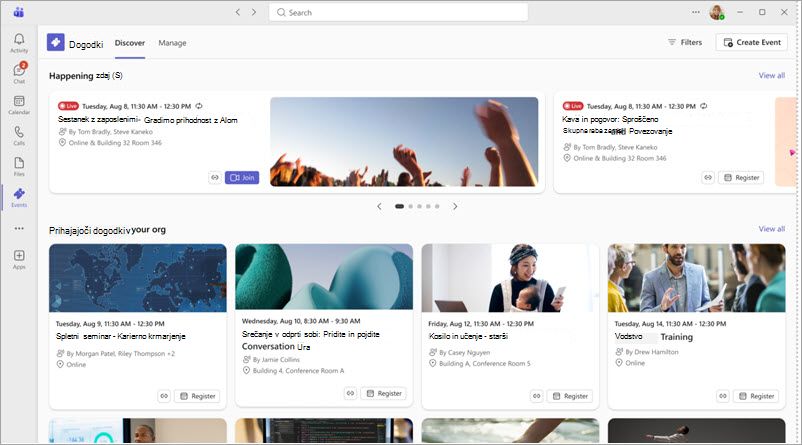Open the Filters options
802x445 pixels.
click(x=685, y=42)
